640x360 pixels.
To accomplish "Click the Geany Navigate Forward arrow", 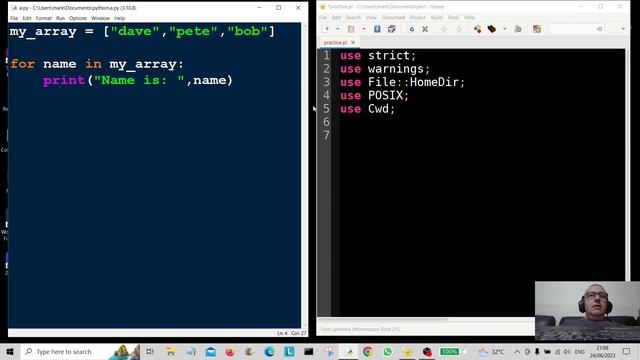I will [458, 29].
